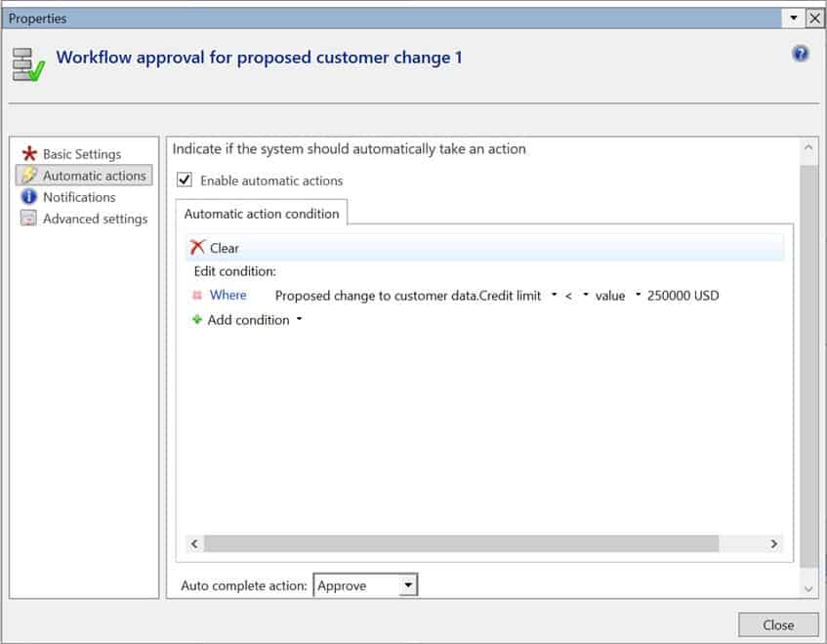Click the Advanced settings icon

pos(28,219)
